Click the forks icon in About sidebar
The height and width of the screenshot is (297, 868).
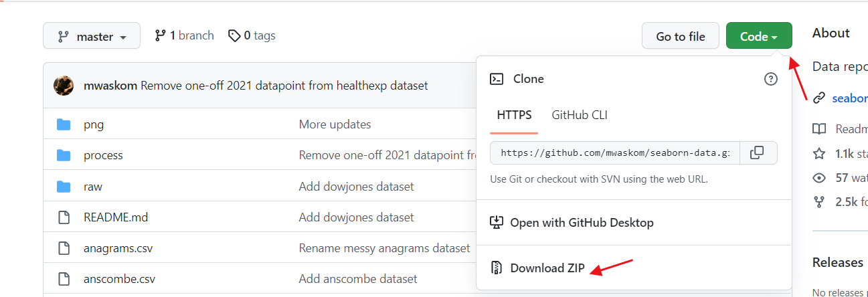(x=819, y=201)
